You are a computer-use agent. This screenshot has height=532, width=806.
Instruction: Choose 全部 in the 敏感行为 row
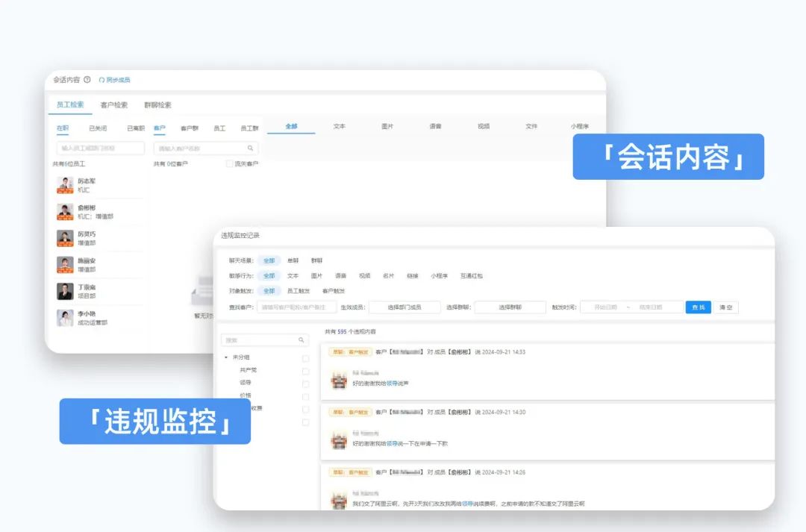point(269,276)
